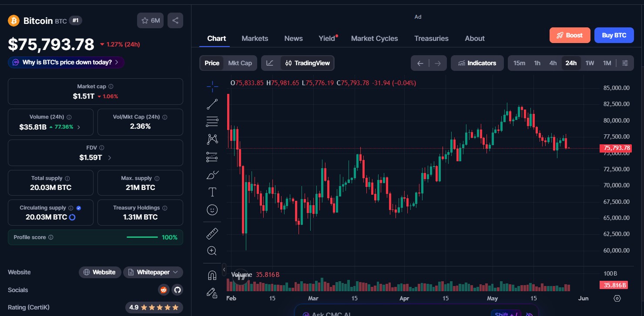Click the circulating supply progress ring
644x316 pixels.
tap(73, 217)
